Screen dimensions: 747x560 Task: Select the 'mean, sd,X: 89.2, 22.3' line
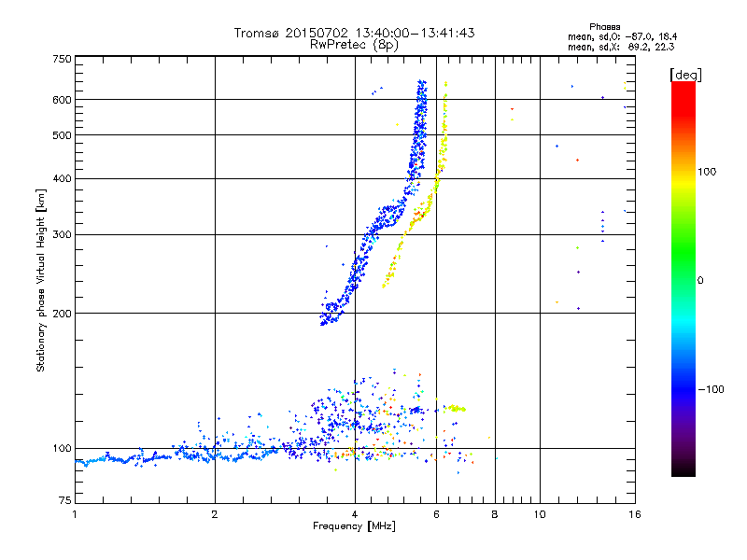click(621, 48)
